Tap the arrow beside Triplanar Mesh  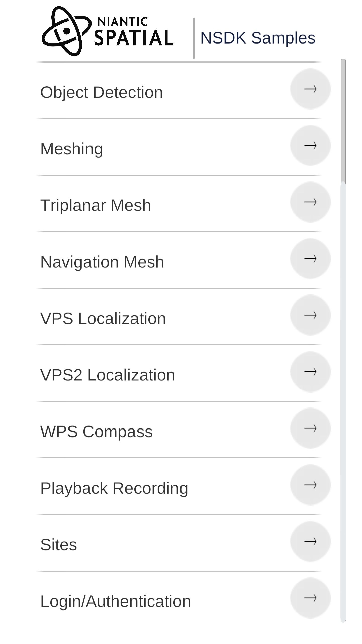coord(310,202)
